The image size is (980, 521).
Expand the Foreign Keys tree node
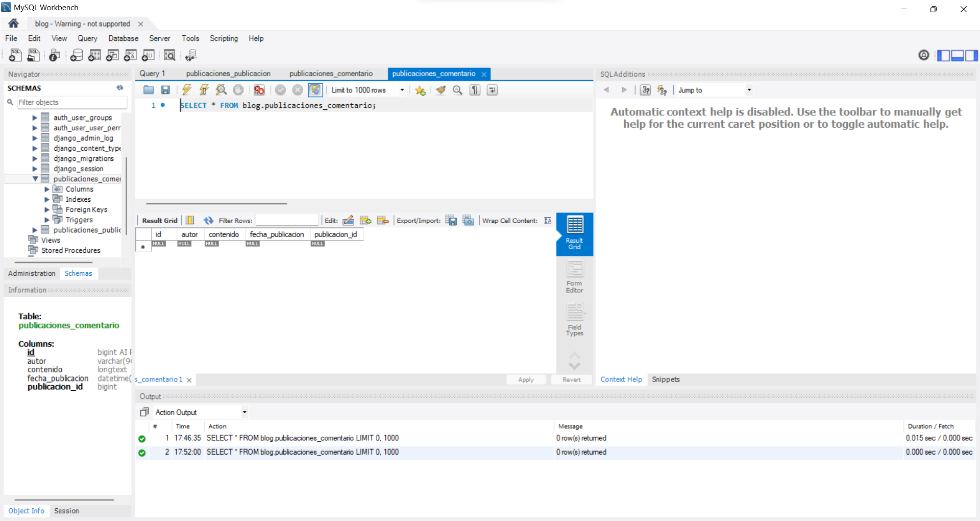[x=47, y=210]
